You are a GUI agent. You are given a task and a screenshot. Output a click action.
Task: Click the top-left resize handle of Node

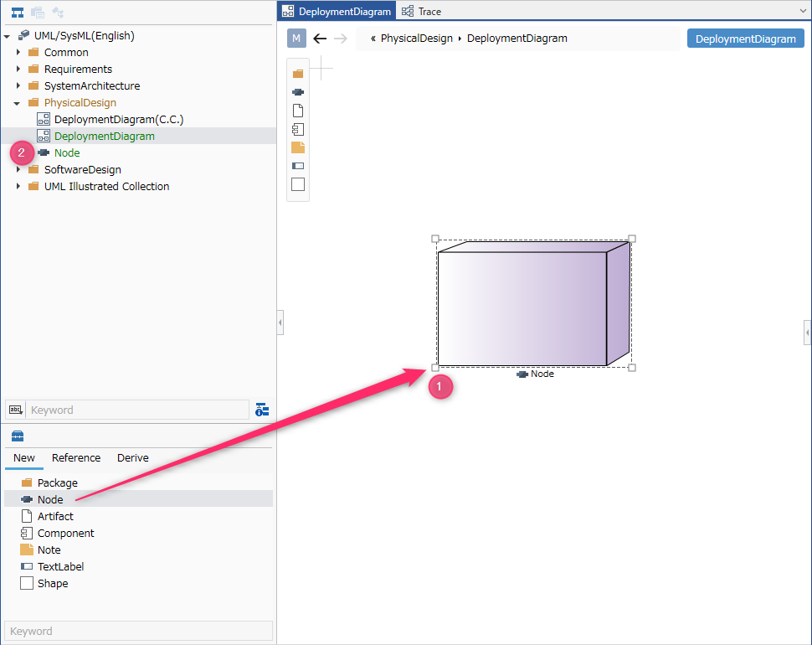point(435,239)
